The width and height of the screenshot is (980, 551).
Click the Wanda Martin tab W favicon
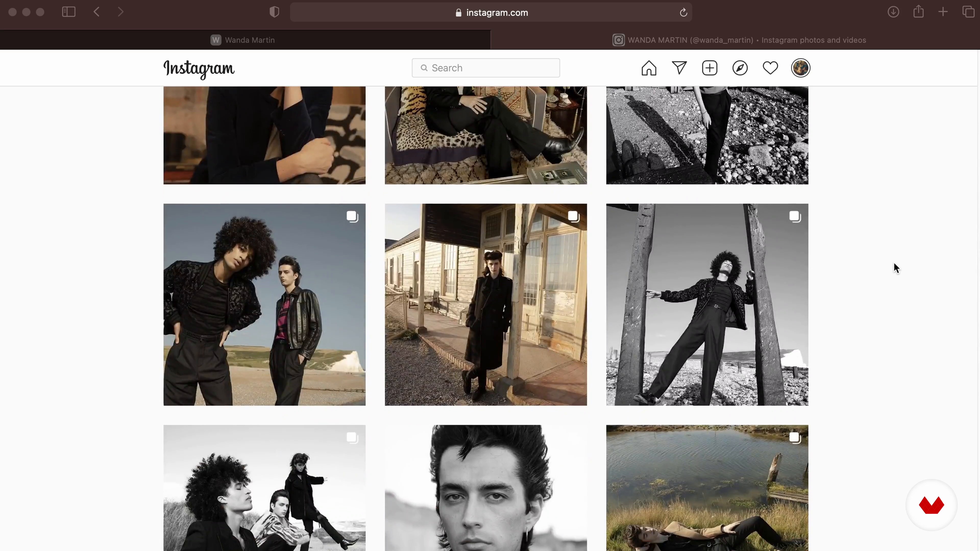216,40
